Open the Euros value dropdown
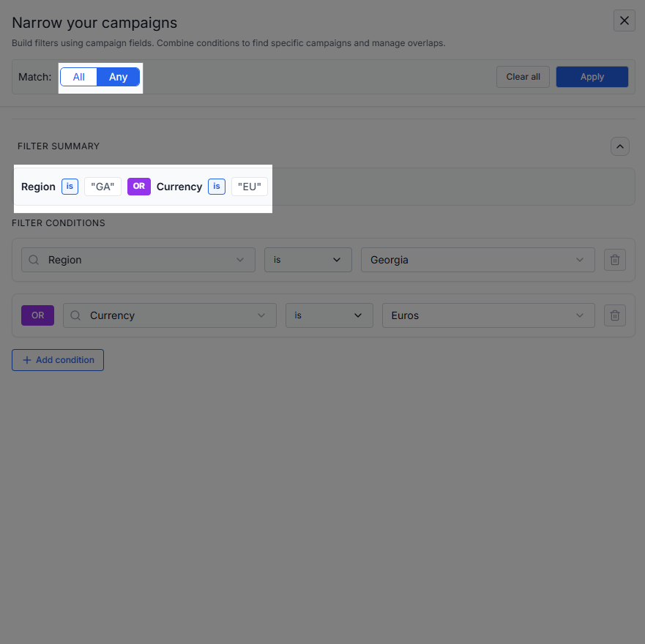 click(488, 315)
